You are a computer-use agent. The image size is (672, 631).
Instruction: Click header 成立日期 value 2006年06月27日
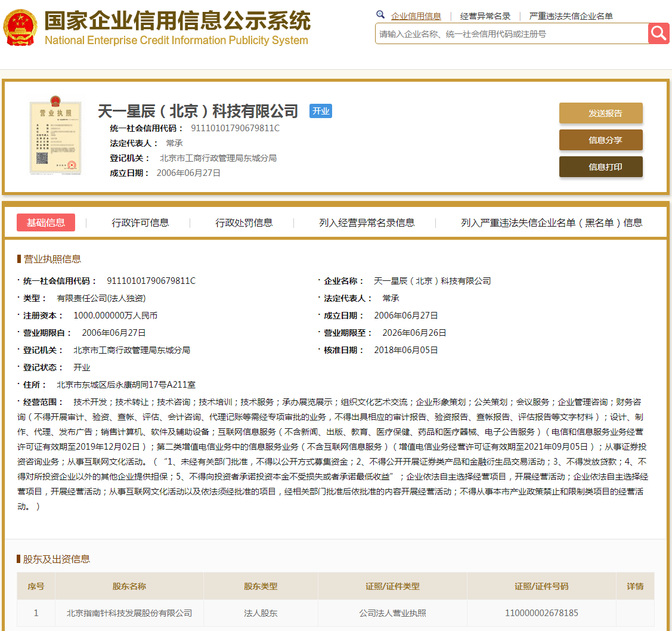click(188, 173)
